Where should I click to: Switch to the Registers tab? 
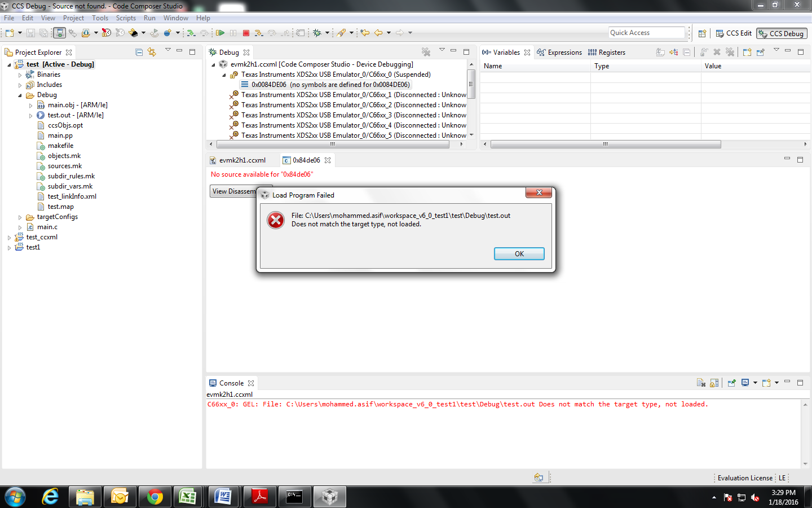click(607, 52)
